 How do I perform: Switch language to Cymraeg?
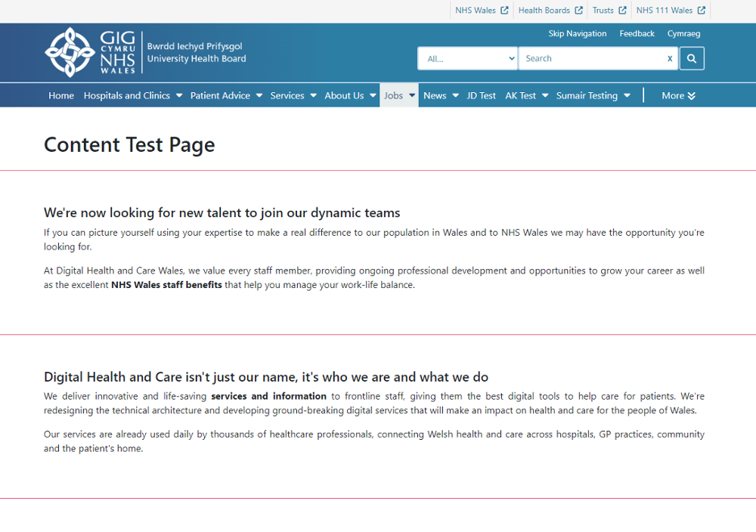pyautogui.click(x=683, y=34)
